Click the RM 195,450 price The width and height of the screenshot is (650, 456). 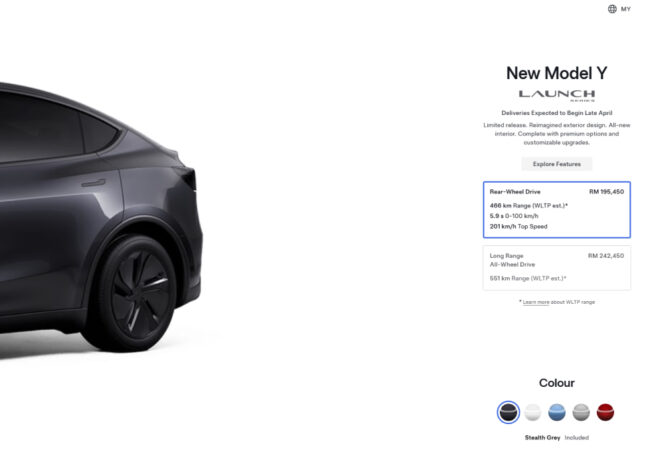point(606,192)
